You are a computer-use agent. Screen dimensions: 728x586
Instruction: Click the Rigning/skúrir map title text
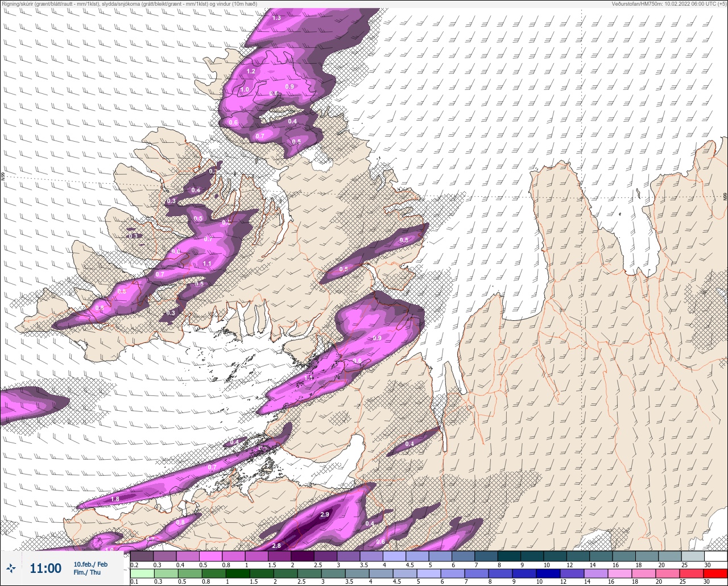click(x=130, y=3)
